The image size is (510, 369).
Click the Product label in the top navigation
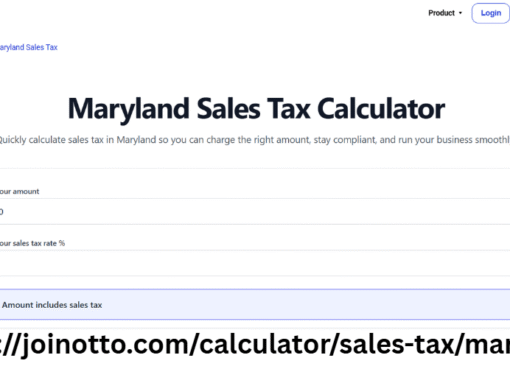tap(441, 13)
